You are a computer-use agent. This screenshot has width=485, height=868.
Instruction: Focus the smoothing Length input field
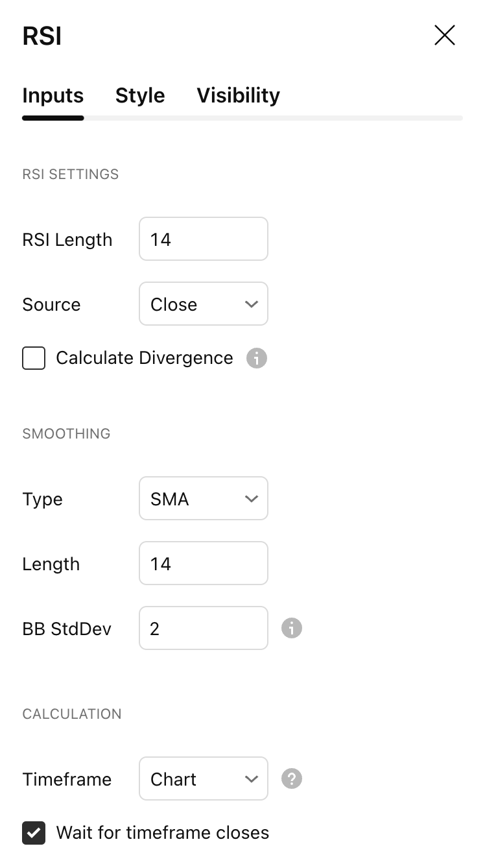pos(203,564)
